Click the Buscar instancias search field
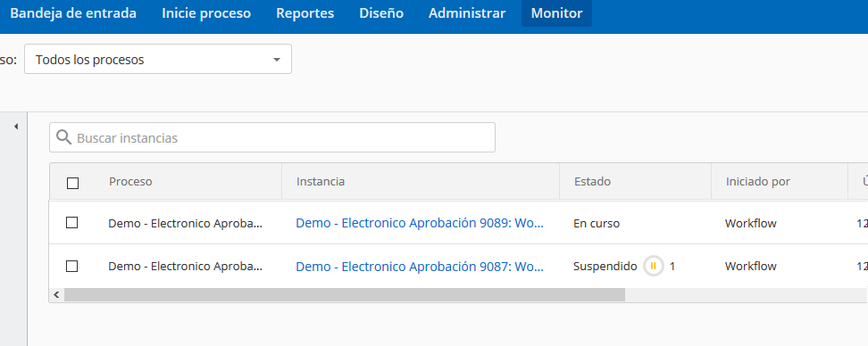 [272, 137]
